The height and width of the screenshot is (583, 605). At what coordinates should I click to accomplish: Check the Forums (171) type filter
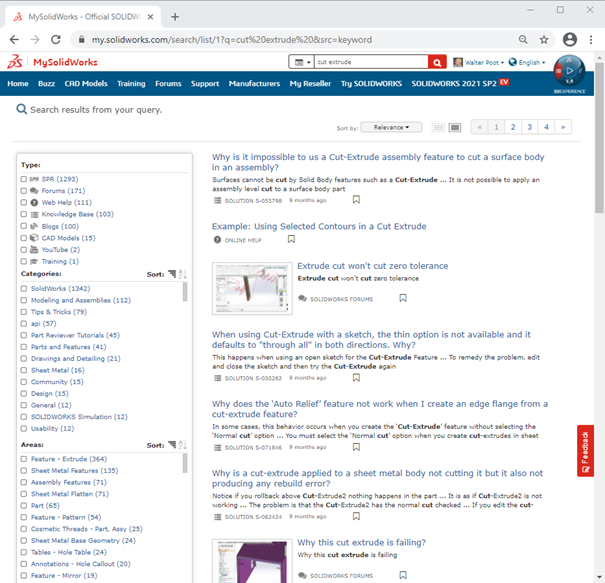point(24,191)
